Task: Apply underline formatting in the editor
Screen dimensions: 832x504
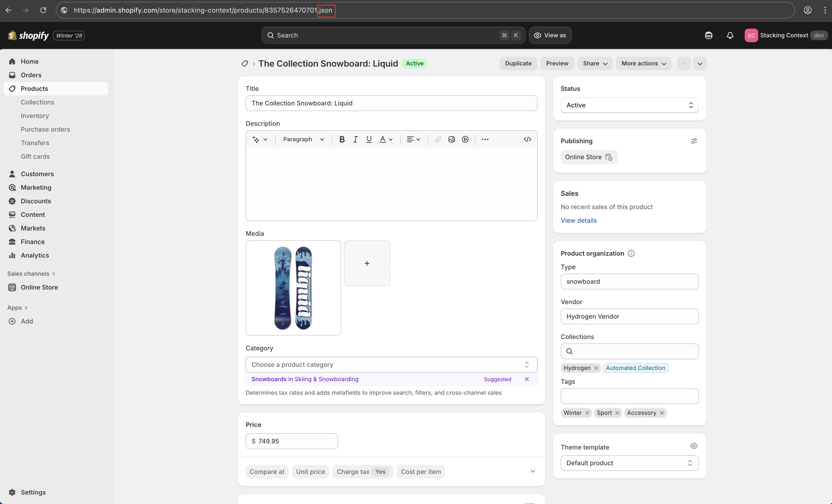Action: pyautogui.click(x=369, y=139)
